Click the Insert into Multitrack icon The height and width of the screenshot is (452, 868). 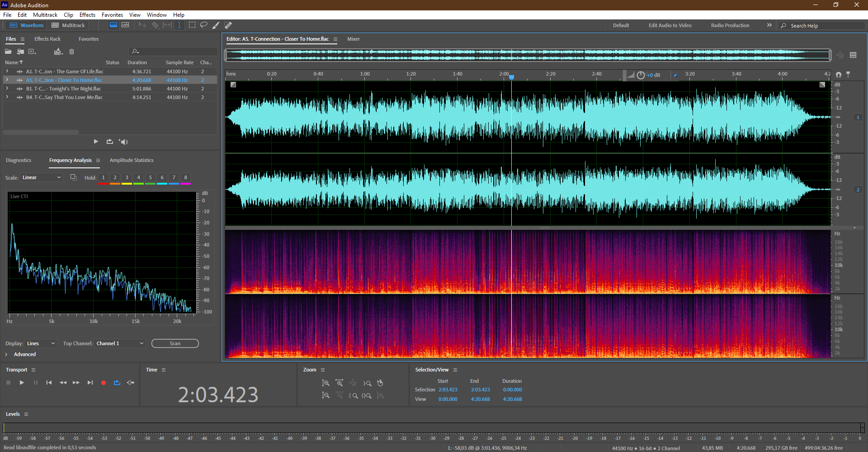click(x=58, y=52)
